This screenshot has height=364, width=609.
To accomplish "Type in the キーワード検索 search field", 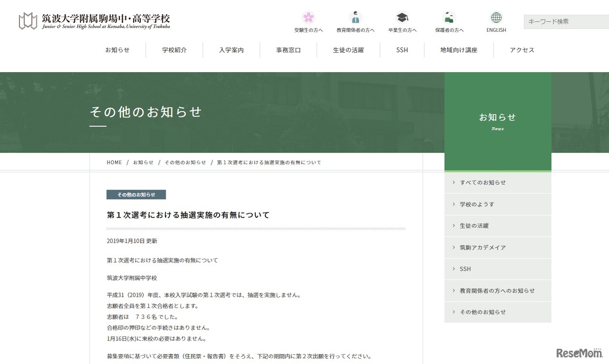I will [x=565, y=22].
